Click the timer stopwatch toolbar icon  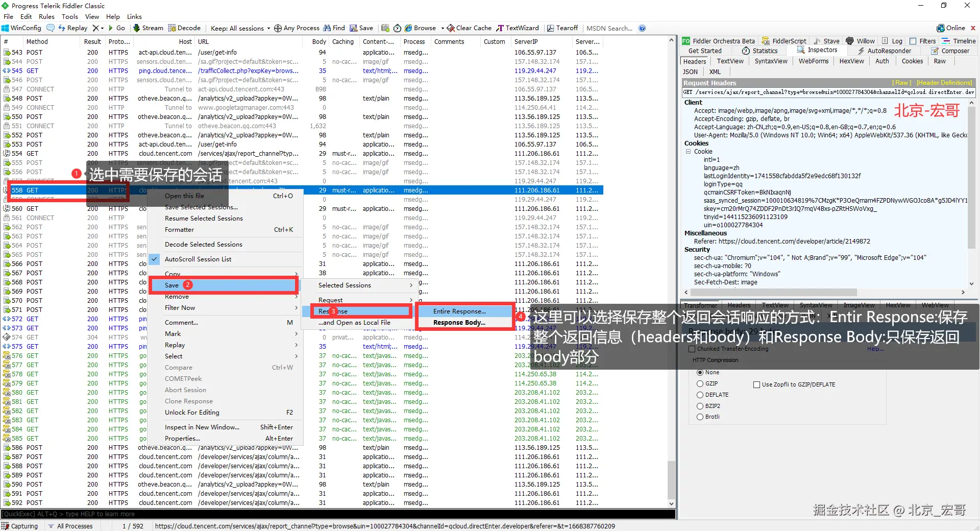(x=397, y=28)
